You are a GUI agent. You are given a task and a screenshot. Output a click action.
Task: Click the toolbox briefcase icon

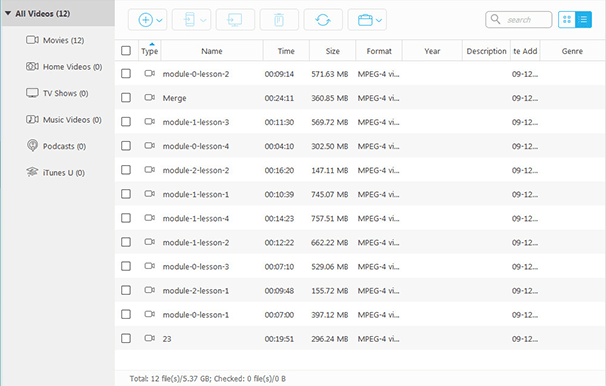[365, 20]
